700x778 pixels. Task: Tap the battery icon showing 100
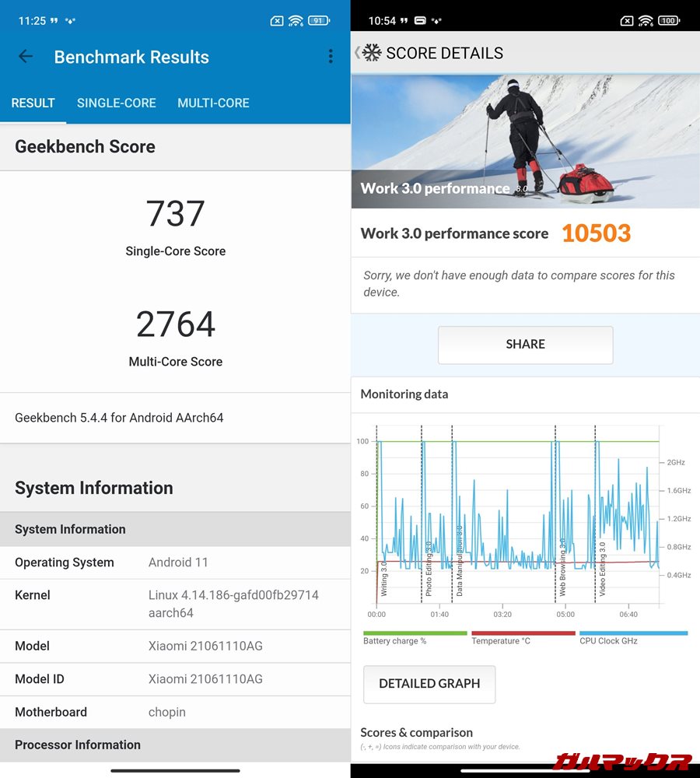click(668, 21)
